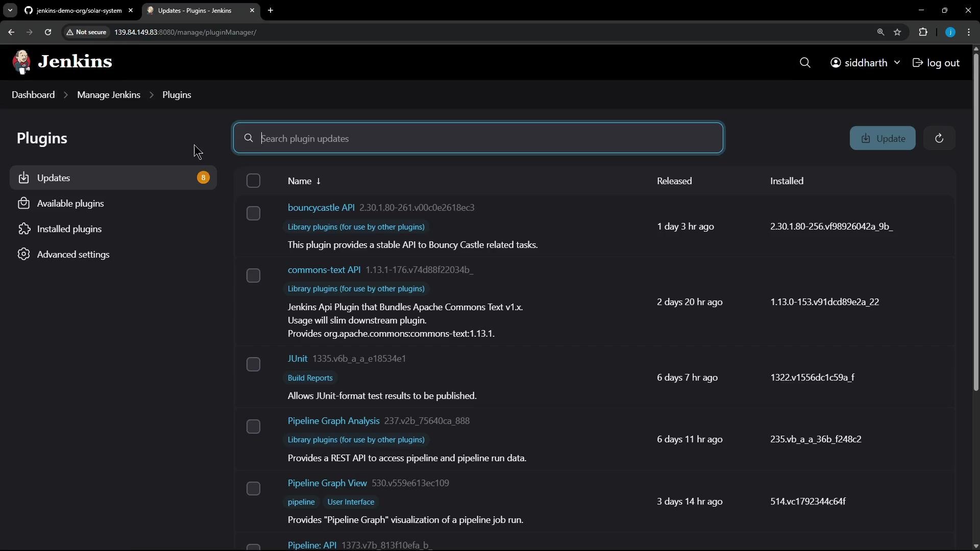980x551 pixels.
Task: Click the Build Reports category tag
Action: 310,378
